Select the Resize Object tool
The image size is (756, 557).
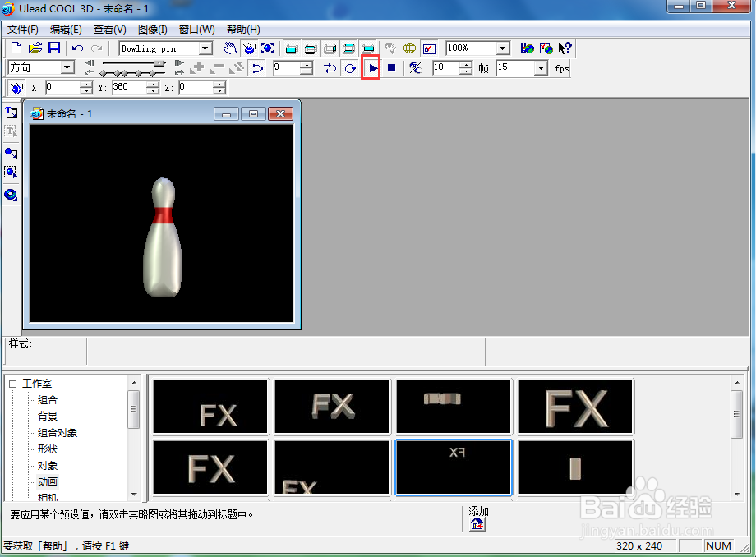pos(268,48)
